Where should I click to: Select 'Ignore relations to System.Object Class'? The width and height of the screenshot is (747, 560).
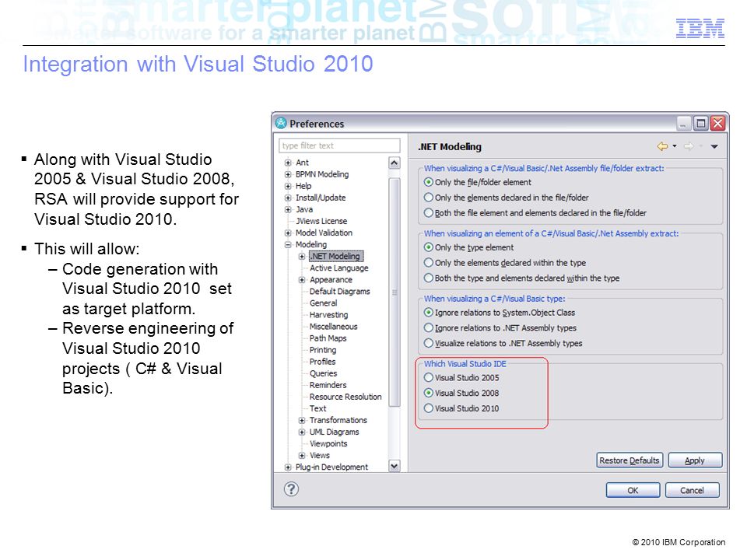point(500,313)
